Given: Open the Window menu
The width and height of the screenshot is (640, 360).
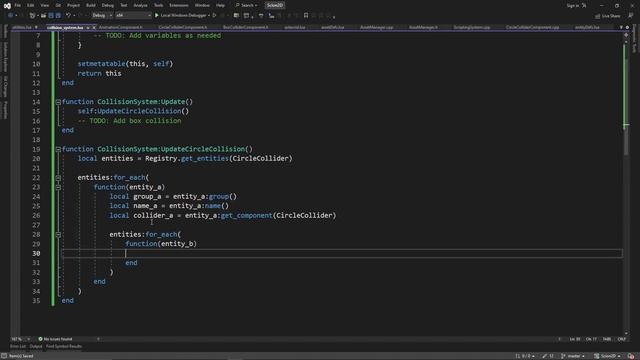Looking at the screenshot, I should click(202, 5).
